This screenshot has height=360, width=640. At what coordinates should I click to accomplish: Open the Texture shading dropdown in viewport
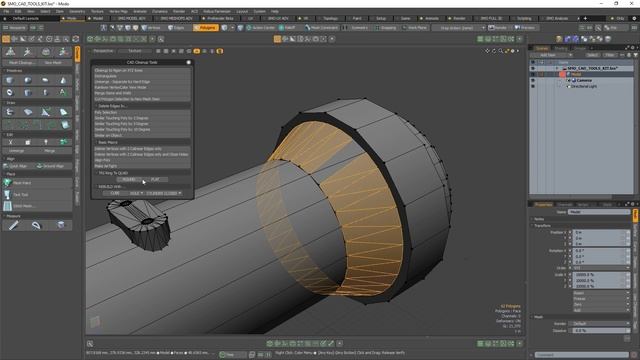point(135,51)
